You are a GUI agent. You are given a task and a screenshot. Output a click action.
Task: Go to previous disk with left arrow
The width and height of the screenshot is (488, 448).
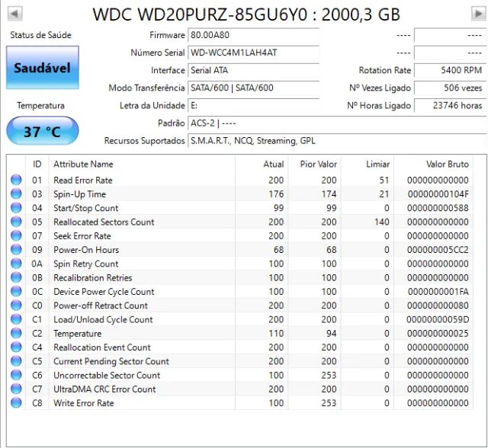(14, 14)
